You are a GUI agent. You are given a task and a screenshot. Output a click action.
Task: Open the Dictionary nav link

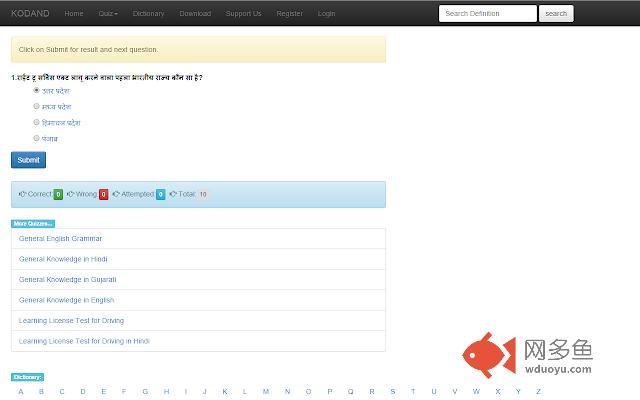148,13
